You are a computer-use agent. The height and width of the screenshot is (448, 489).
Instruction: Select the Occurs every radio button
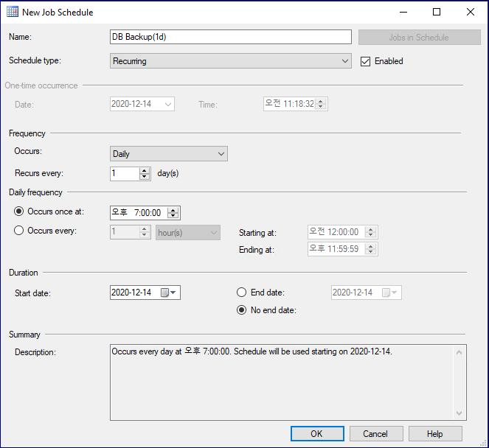pos(18,231)
